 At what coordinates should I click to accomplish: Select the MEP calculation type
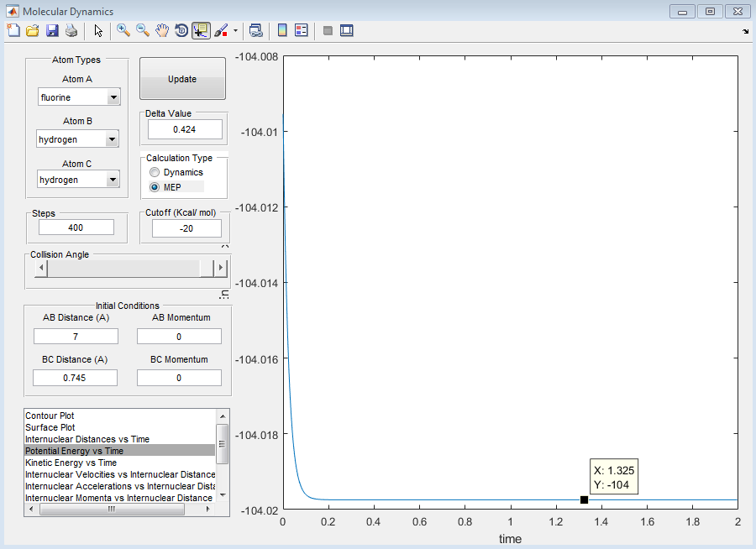[x=155, y=187]
